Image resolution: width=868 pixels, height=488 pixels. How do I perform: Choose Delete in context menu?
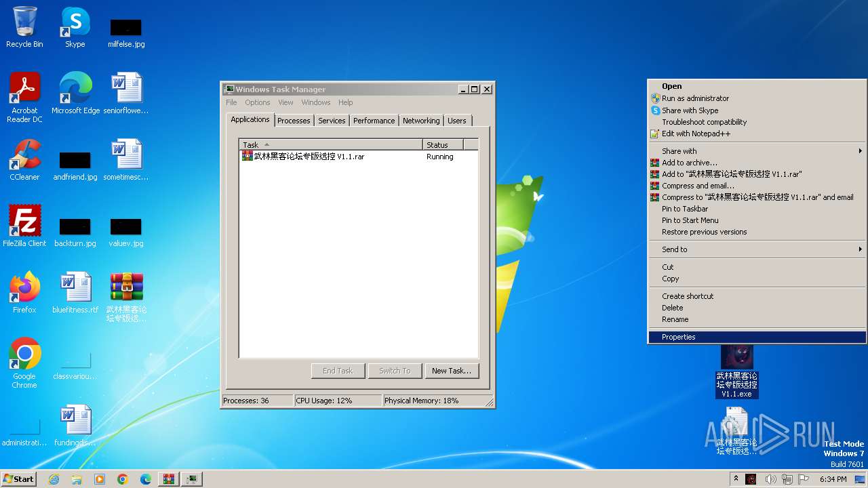757,308
